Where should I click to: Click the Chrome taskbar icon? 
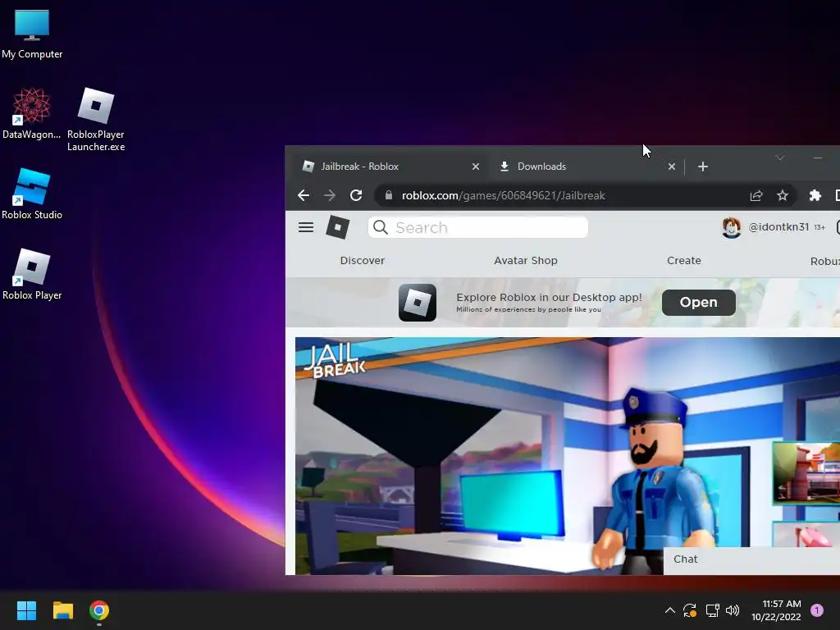click(99, 610)
